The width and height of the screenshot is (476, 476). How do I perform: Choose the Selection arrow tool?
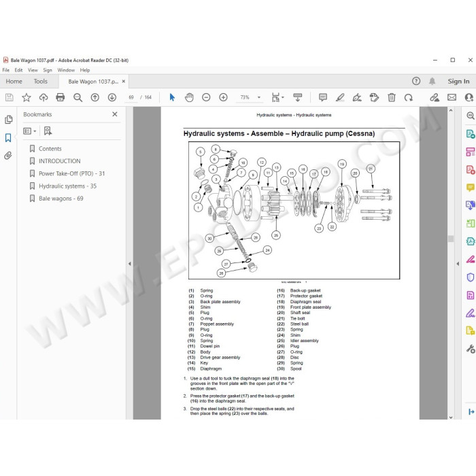[x=172, y=97]
